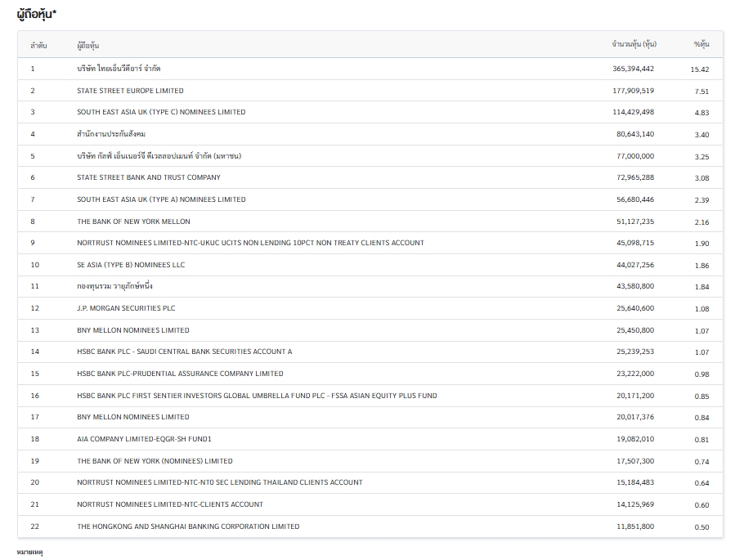Viewport: 744px width, 560px height.
Task: Click share count 11,851,800 in last row
Action: click(x=635, y=526)
